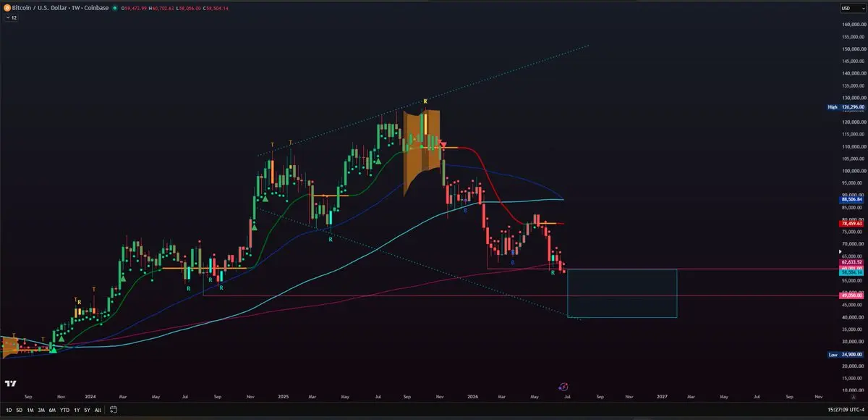Click the Bitcoin symbol logo icon
Screen dimensions: 868x420
click(x=6, y=8)
